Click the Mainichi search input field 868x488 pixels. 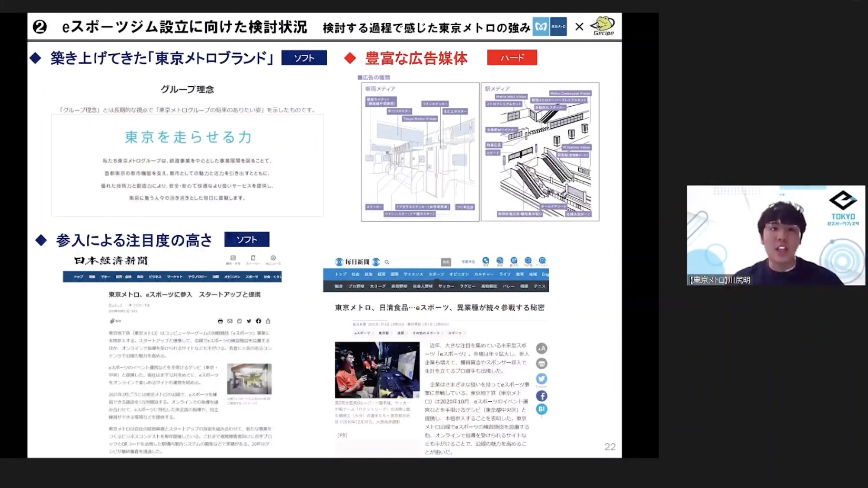click(x=416, y=262)
